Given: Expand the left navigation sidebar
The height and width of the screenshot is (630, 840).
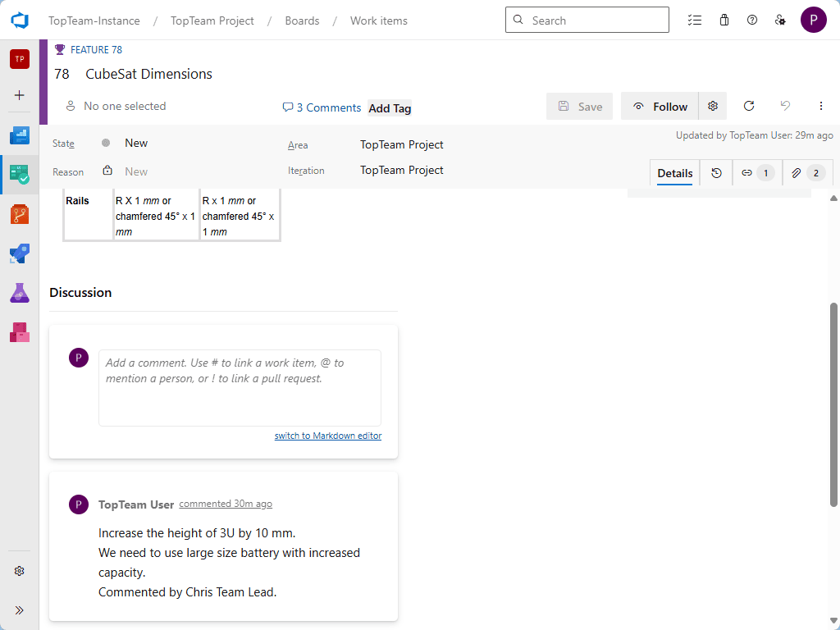Looking at the screenshot, I should click(20, 610).
